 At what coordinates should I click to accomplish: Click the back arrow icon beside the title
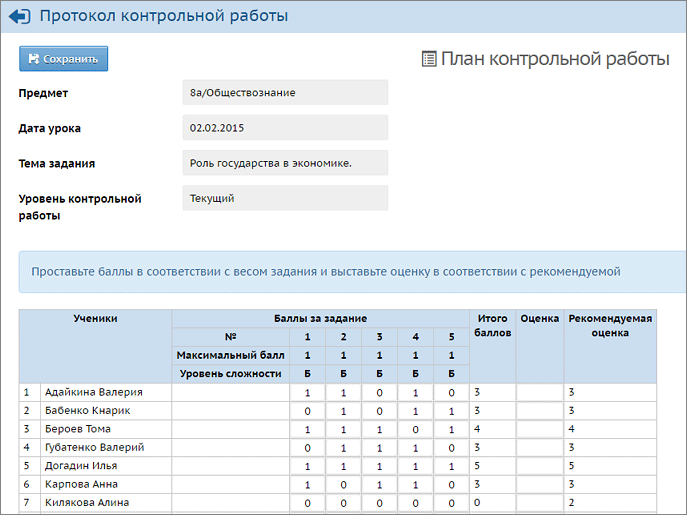point(18,16)
